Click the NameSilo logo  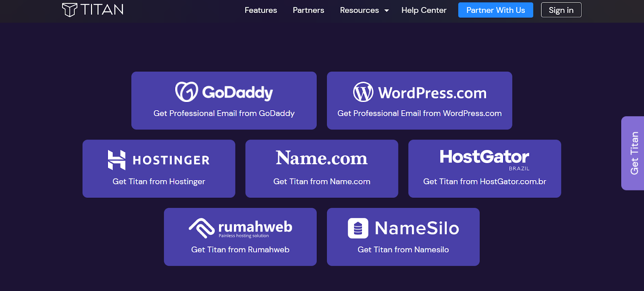coord(403,228)
